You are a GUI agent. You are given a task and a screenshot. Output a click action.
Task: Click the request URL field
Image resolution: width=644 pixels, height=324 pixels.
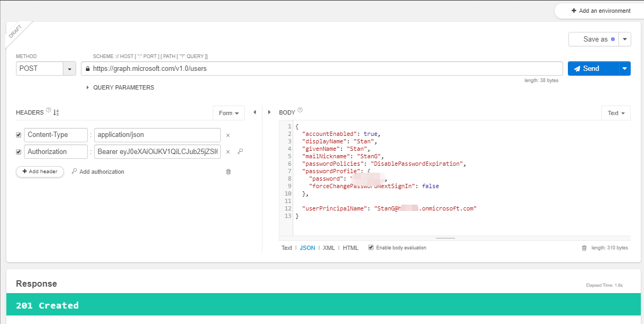tap(322, 69)
